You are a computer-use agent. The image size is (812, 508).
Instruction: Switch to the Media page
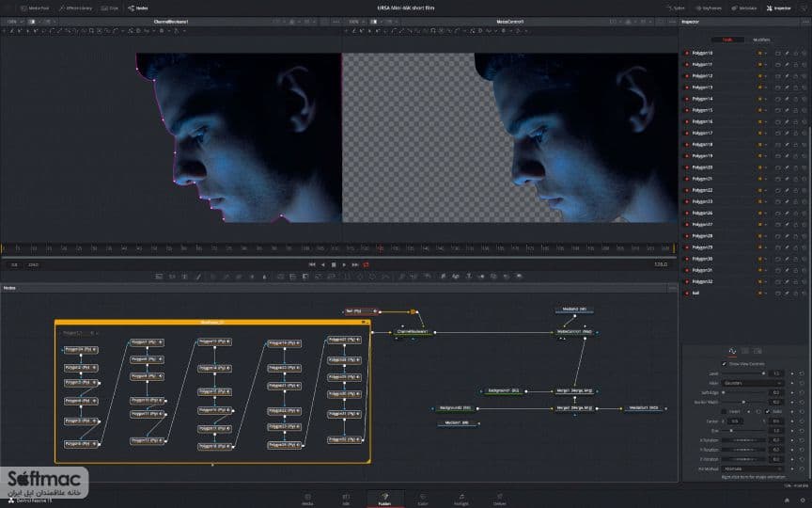click(307, 500)
